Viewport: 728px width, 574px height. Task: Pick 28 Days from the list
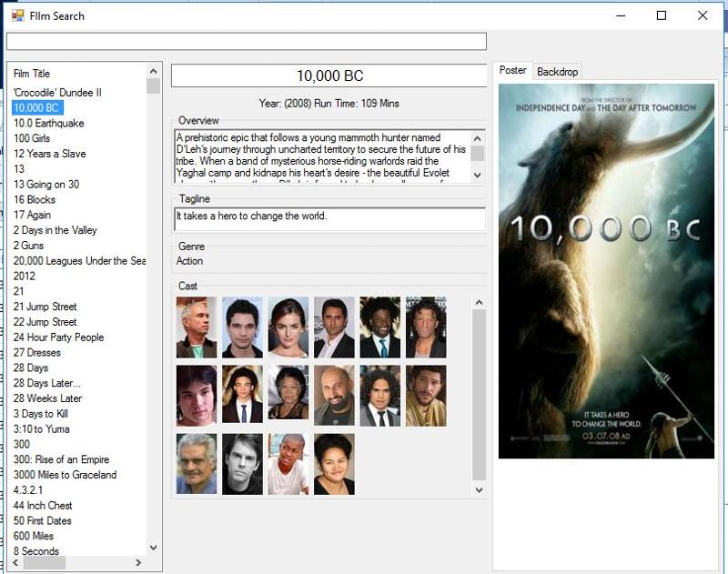pos(31,368)
